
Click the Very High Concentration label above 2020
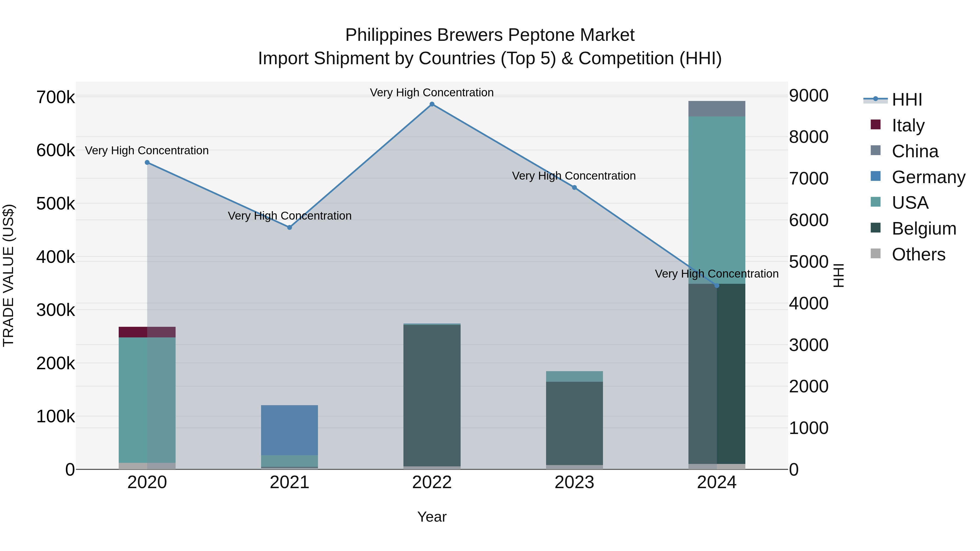coord(147,150)
